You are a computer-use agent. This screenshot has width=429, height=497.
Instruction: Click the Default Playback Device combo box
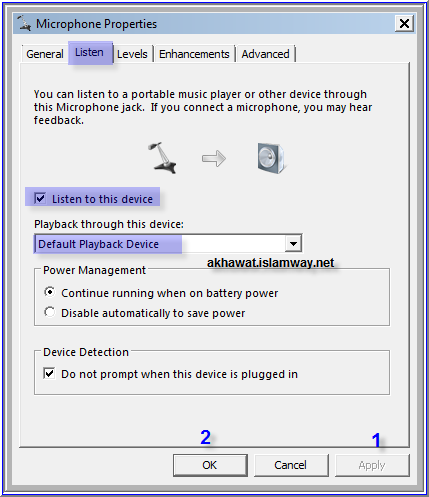[x=168, y=243]
